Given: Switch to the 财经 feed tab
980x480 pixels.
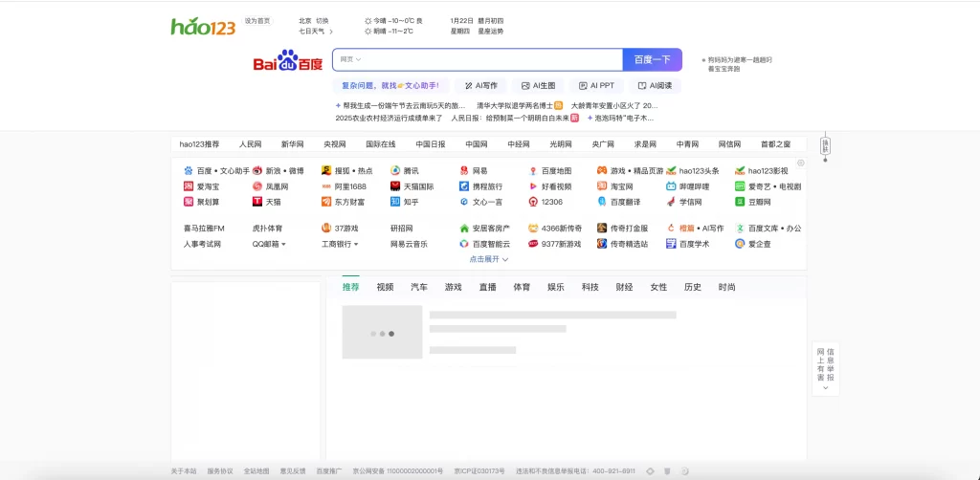Looking at the screenshot, I should click(624, 287).
